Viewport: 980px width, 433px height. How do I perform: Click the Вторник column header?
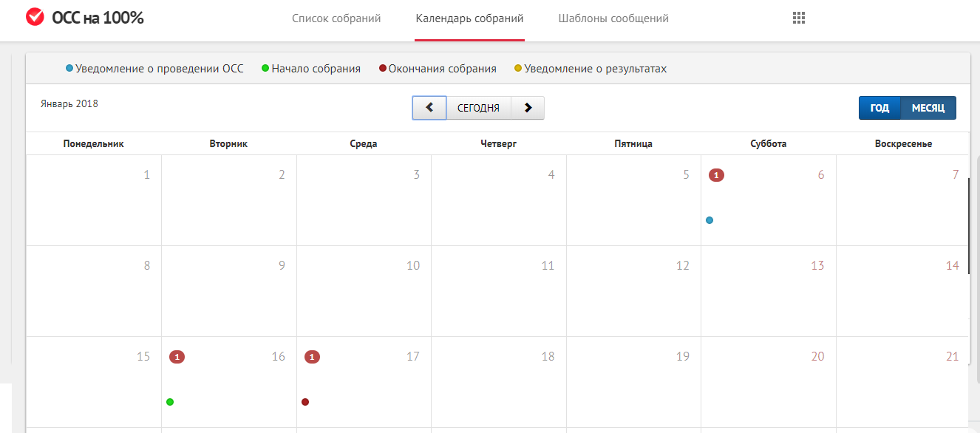[x=228, y=144]
